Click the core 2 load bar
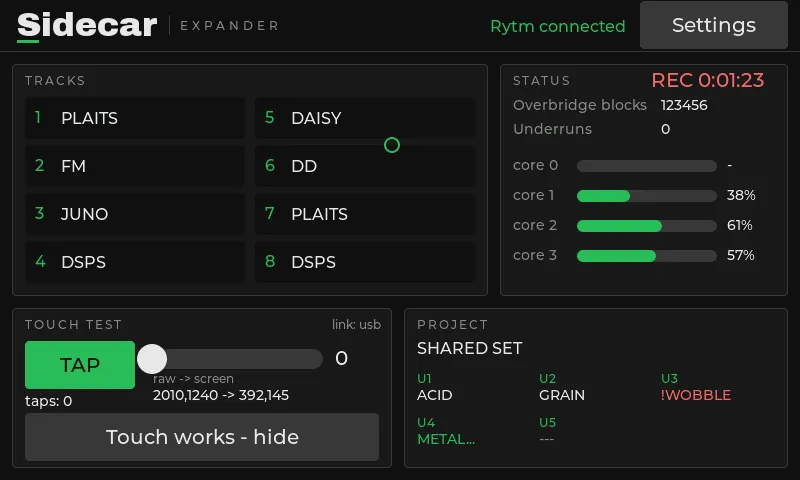 [647, 226]
